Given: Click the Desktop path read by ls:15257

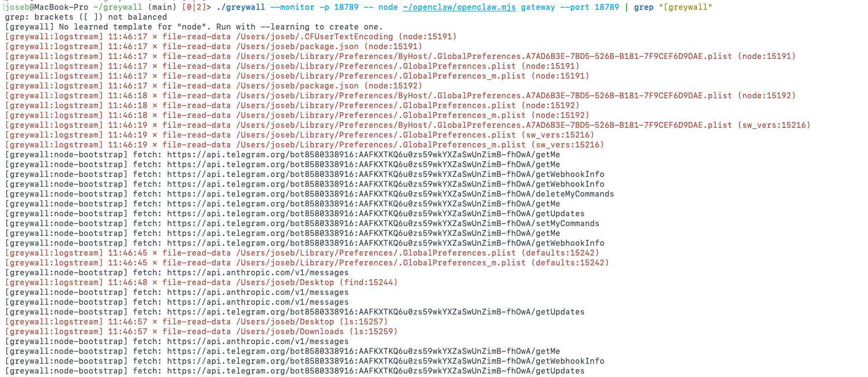Looking at the screenshot, I should point(285,322).
